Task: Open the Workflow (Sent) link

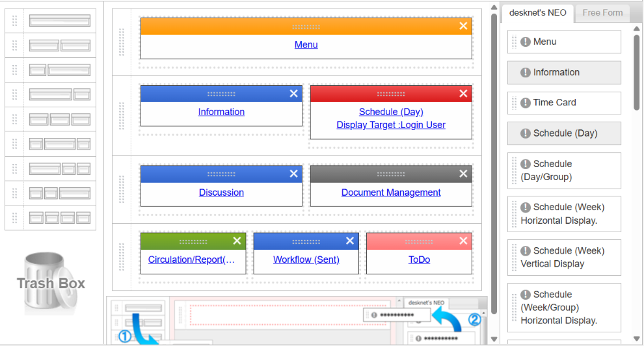Action: (x=306, y=259)
